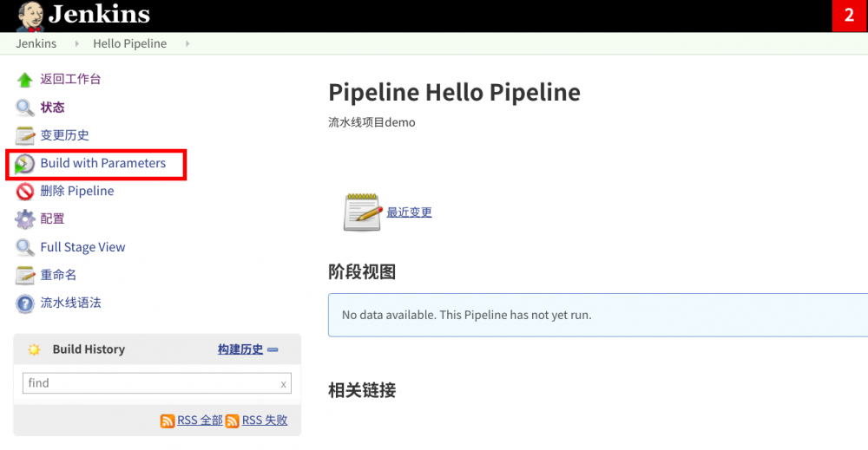
Task: Select 重命名 in the sidebar
Action: coord(58,275)
